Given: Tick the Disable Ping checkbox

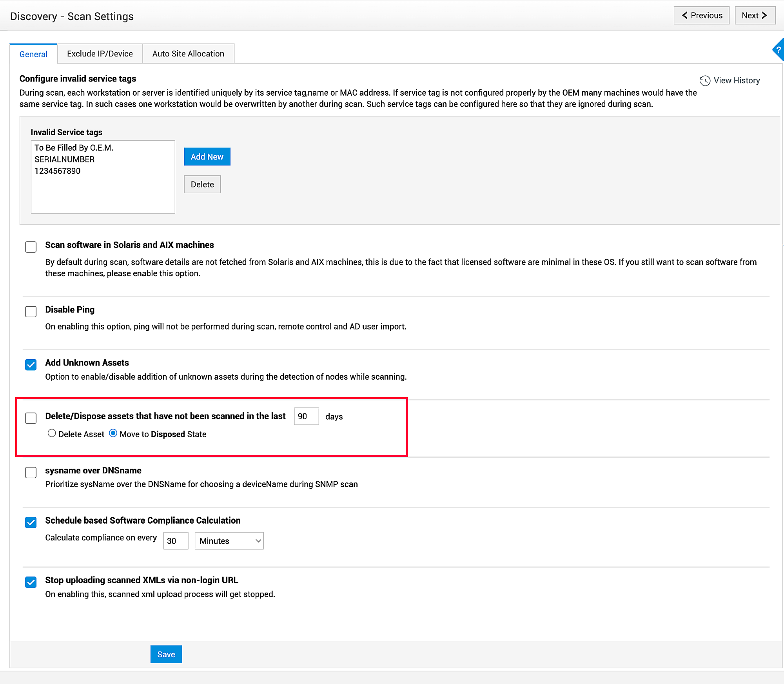Looking at the screenshot, I should pos(31,311).
